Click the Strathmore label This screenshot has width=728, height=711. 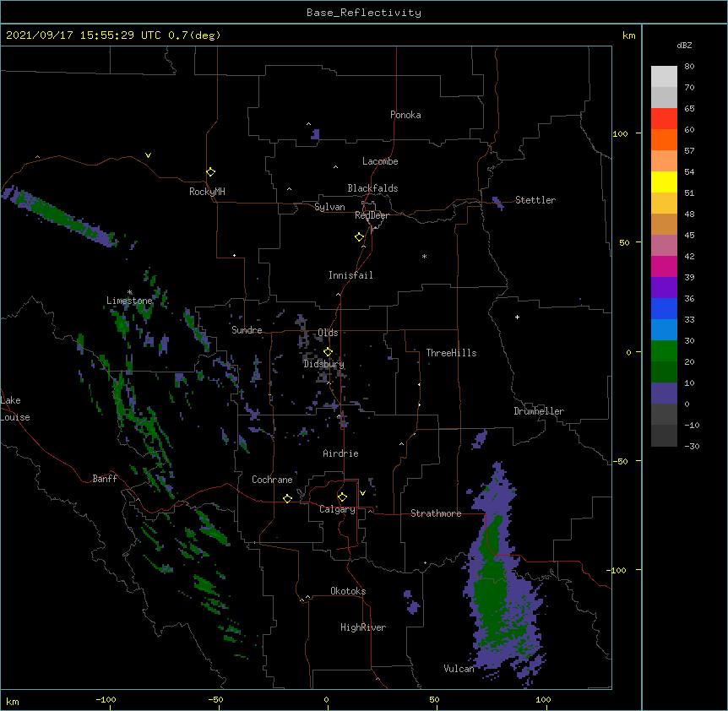click(436, 513)
